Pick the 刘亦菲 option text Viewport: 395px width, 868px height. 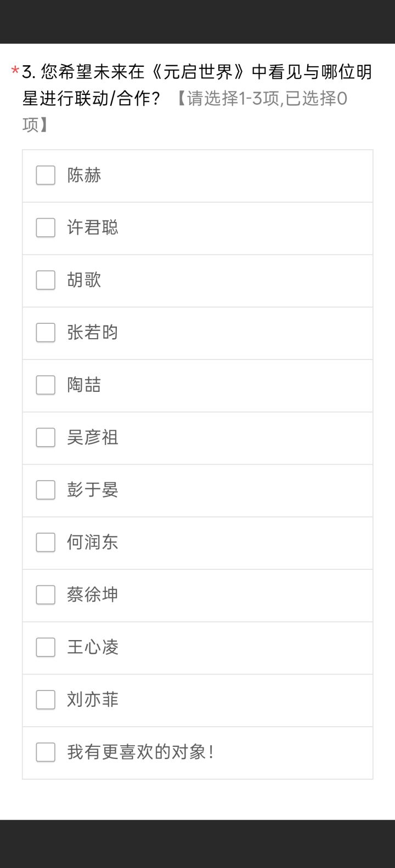(x=93, y=700)
